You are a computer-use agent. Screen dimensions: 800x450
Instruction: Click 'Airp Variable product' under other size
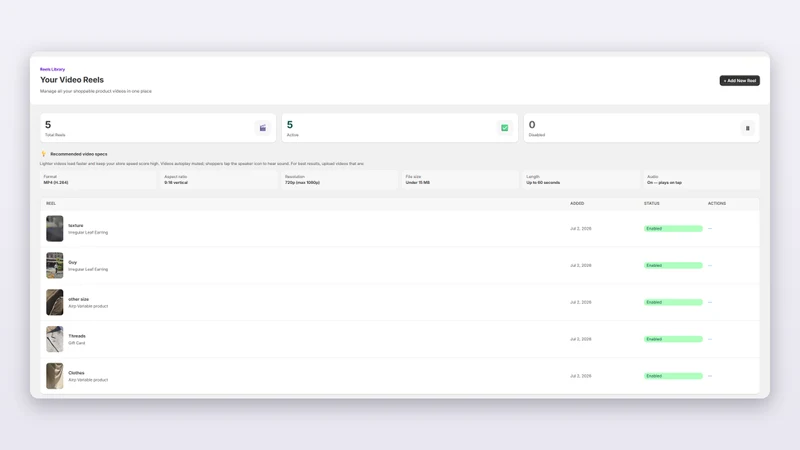[x=88, y=306]
